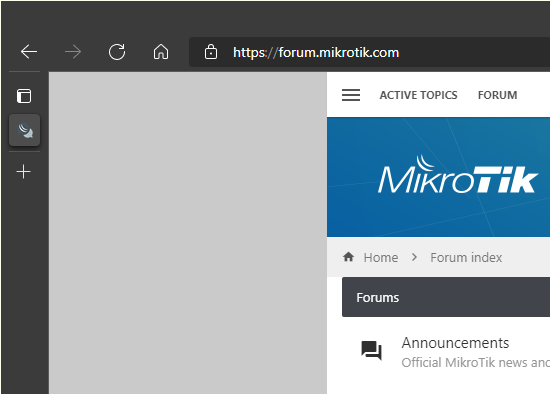Click the Forums section header
The image size is (550, 394).
tap(446, 297)
